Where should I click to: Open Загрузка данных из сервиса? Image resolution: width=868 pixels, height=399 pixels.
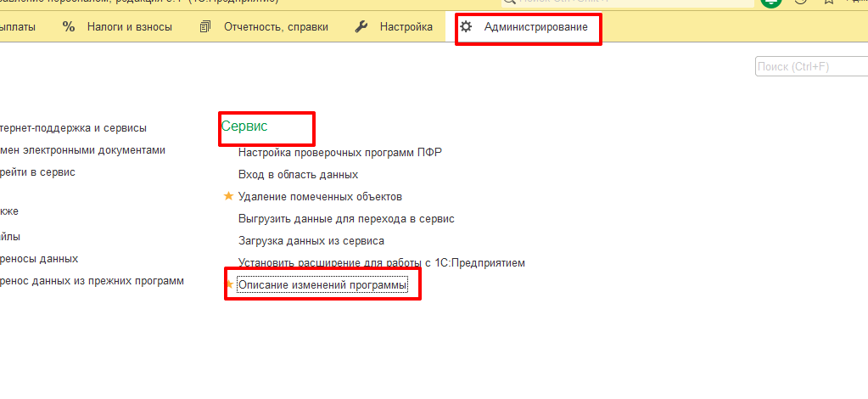[x=311, y=241]
